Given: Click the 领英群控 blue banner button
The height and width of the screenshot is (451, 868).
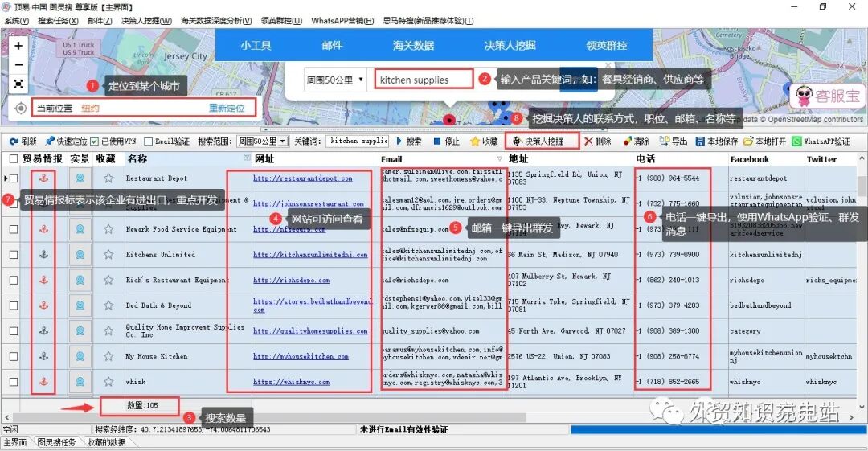Looking at the screenshot, I should [x=607, y=46].
